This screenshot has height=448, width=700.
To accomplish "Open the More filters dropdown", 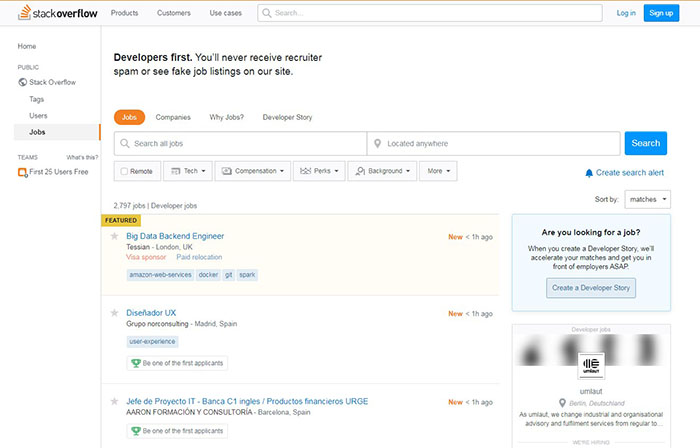I will [438, 171].
